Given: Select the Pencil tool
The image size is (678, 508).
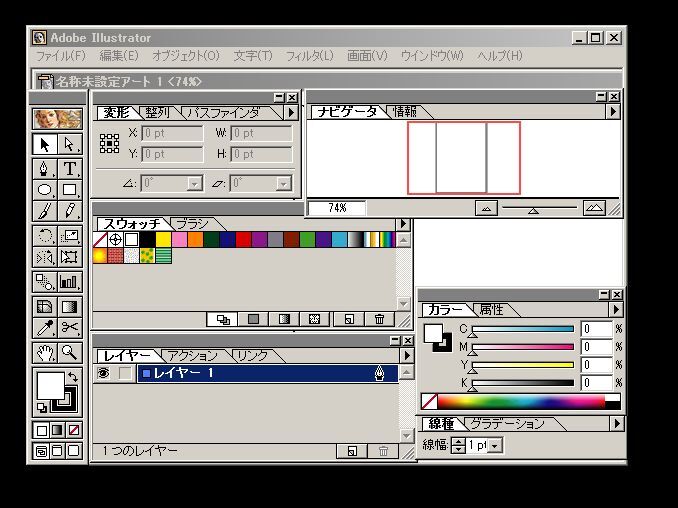Looking at the screenshot, I should (69, 211).
